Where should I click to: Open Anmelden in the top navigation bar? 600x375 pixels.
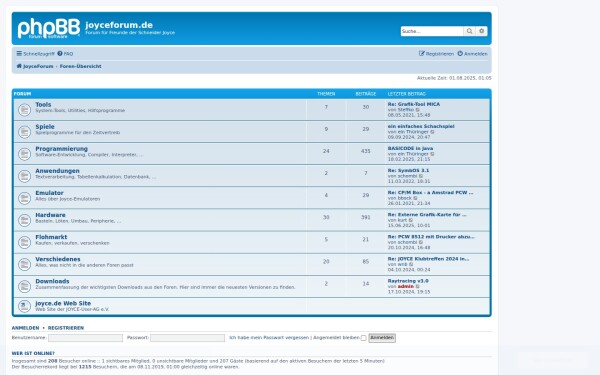coord(472,54)
